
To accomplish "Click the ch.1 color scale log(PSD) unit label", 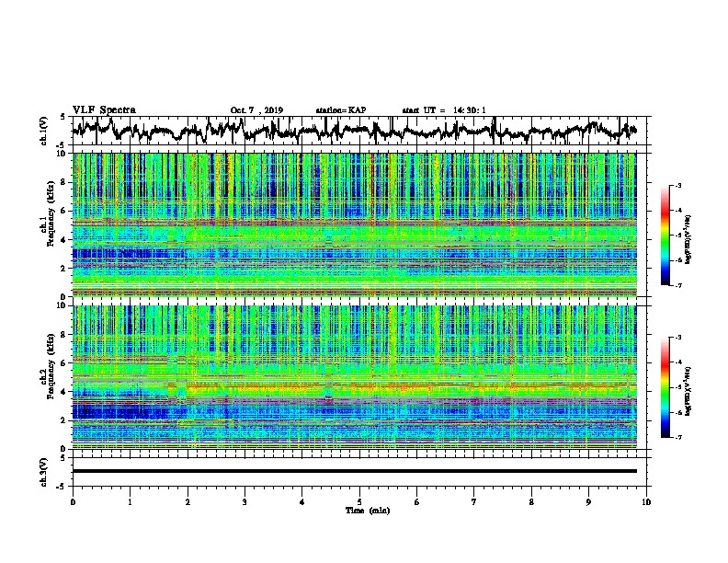I will tap(688, 239).
